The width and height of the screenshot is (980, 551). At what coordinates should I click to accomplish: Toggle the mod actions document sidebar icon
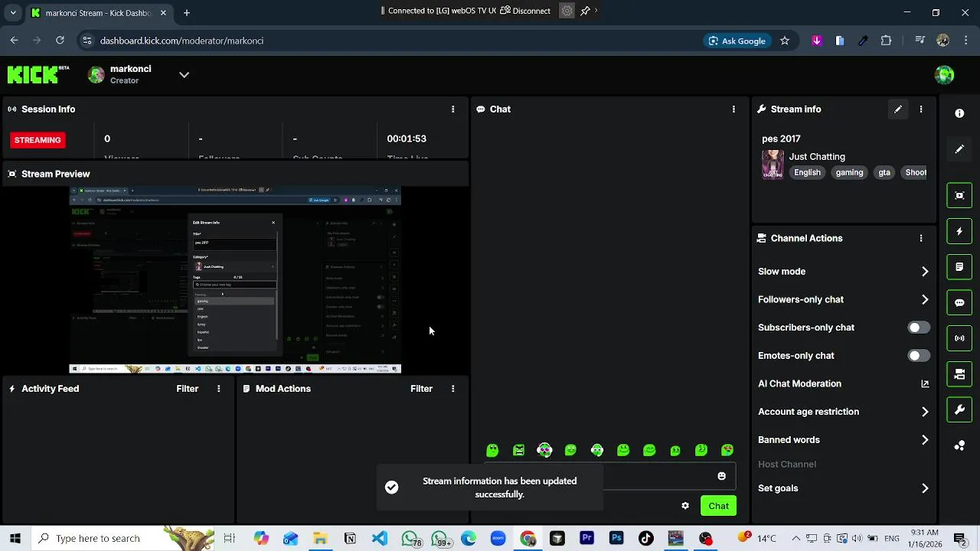click(x=959, y=267)
